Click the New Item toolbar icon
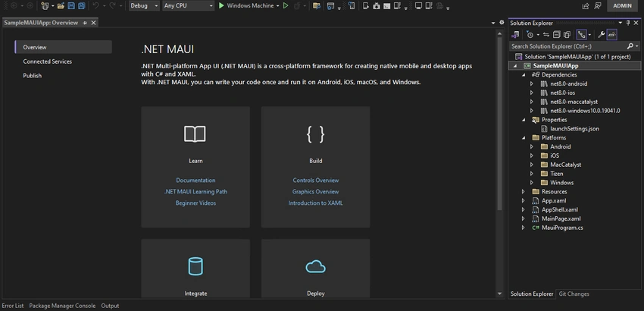 (45, 6)
